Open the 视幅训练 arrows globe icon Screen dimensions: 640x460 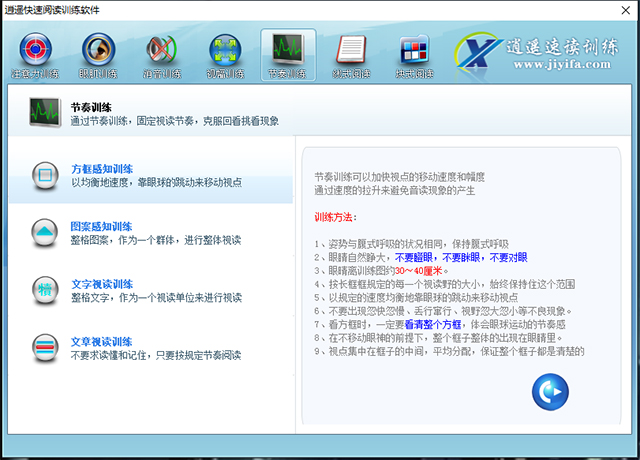pyautogui.click(x=225, y=50)
